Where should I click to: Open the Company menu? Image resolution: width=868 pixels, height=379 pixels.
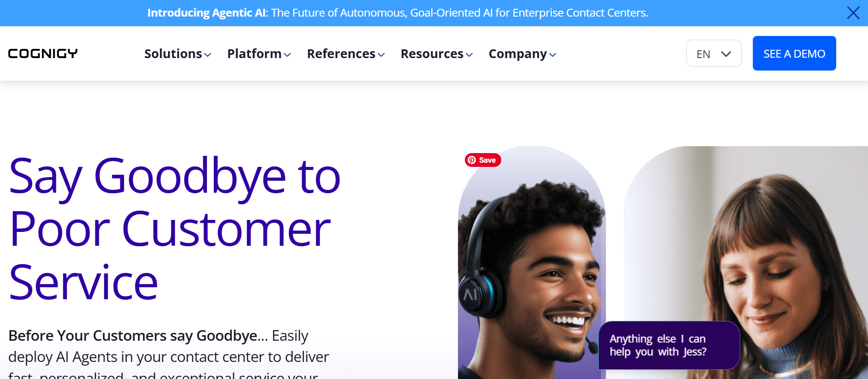point(518,54)
